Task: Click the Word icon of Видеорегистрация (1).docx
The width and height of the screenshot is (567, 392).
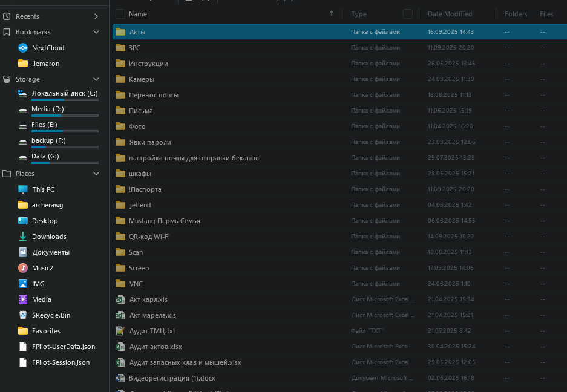Action: [x=120, y=378]
